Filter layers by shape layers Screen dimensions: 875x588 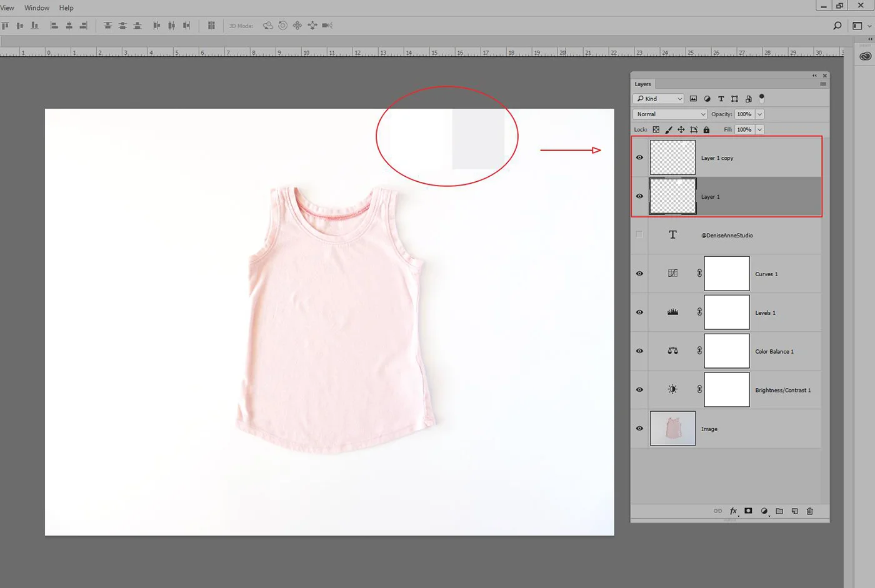(734, 99)
